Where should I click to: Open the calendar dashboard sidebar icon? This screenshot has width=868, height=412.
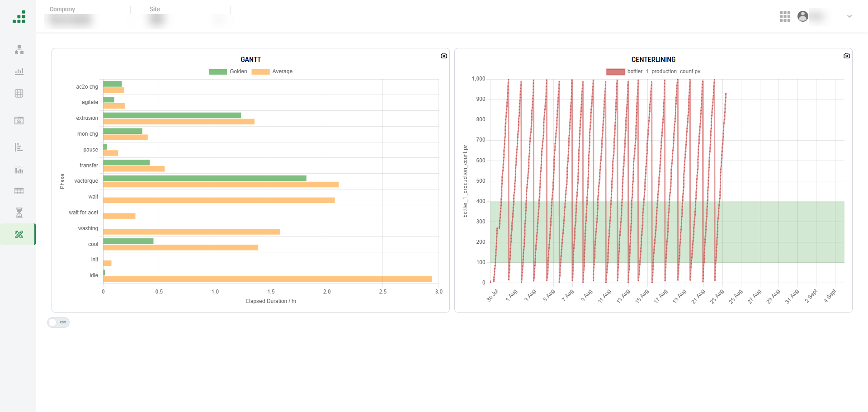(19, 120)
